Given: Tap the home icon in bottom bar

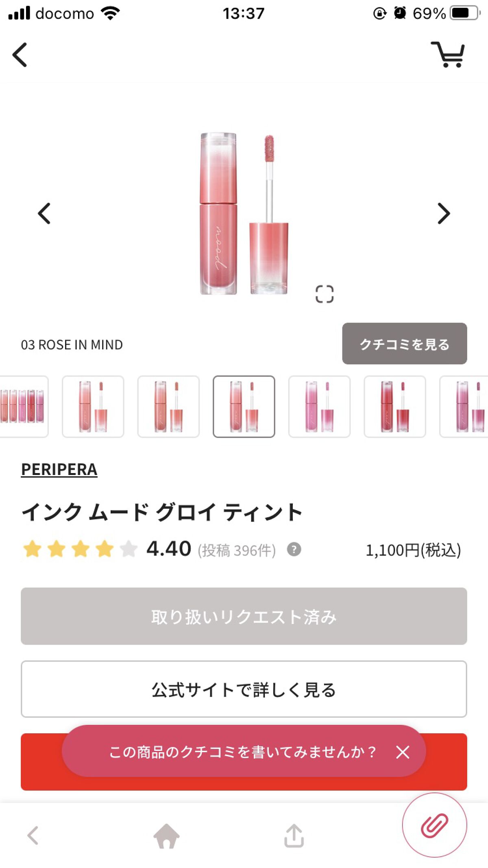Looking at the screenshot, I should coord(166,836).
